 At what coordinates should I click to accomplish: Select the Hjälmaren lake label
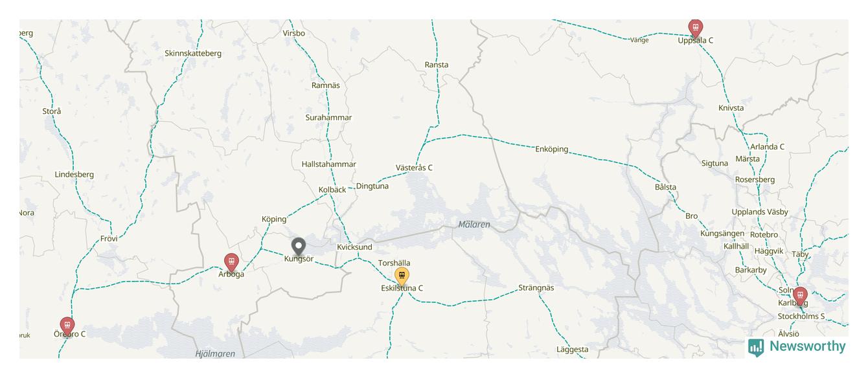tap(215, 354)
